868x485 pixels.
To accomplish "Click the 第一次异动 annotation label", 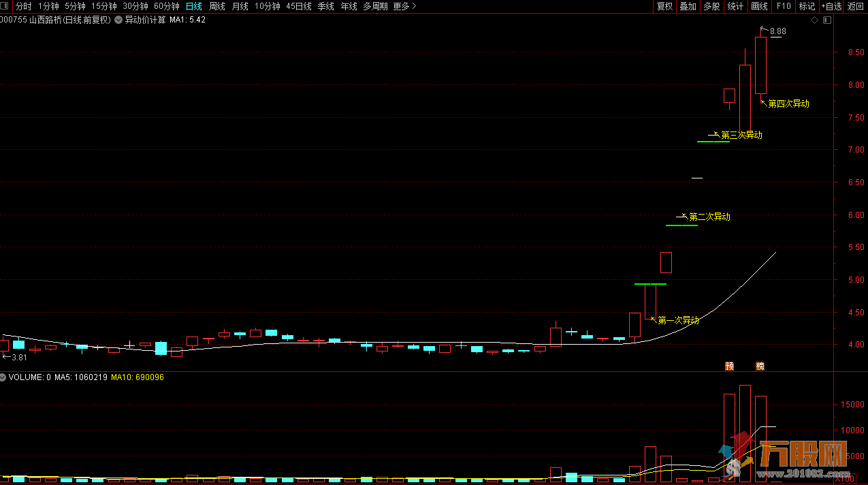I will tap(678, 320).
